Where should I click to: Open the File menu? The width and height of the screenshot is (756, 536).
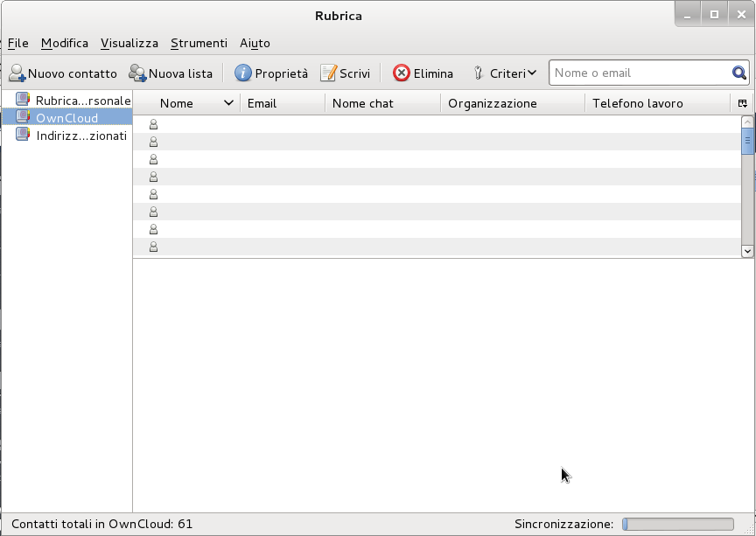point(17,43)
